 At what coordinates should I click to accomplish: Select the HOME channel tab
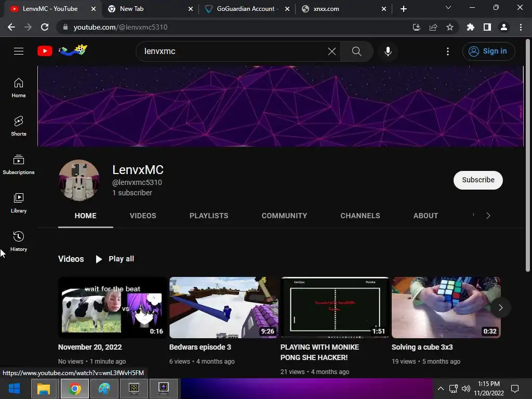86,216
